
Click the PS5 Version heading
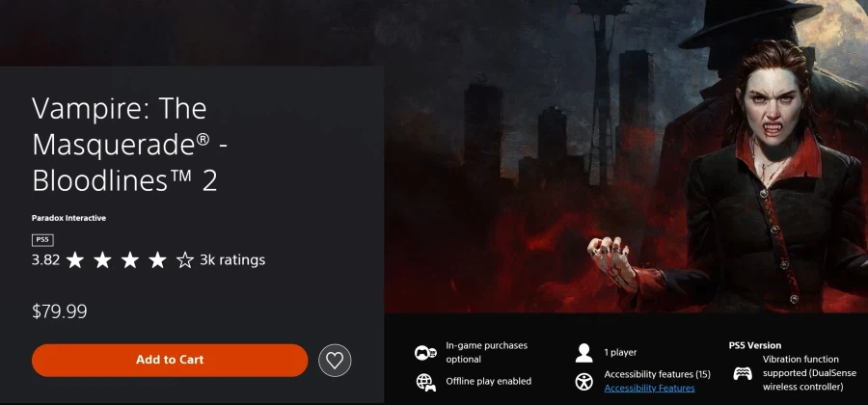coord(755,345)
